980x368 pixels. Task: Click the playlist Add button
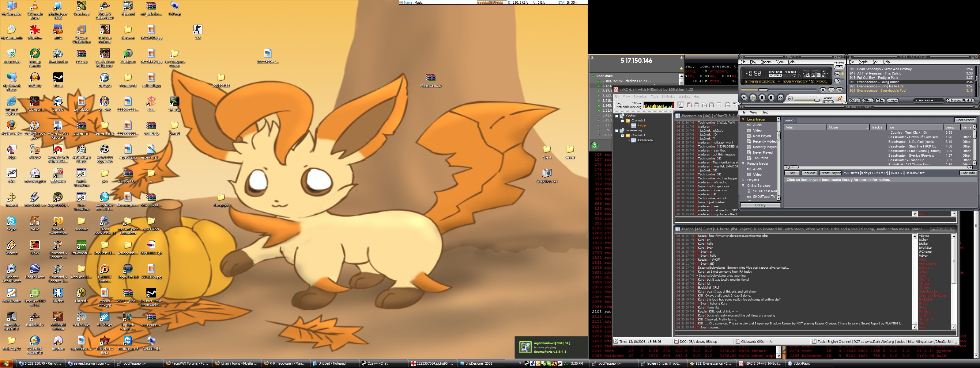click(x=854, y=101)
